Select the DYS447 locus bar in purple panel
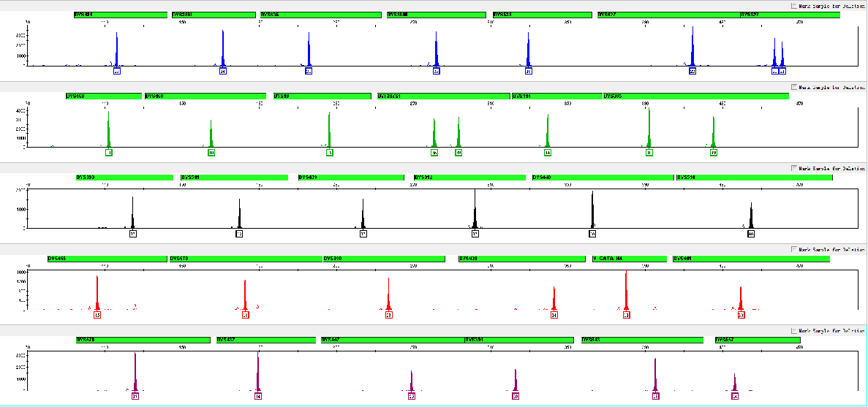 click(x=393, y=340)
